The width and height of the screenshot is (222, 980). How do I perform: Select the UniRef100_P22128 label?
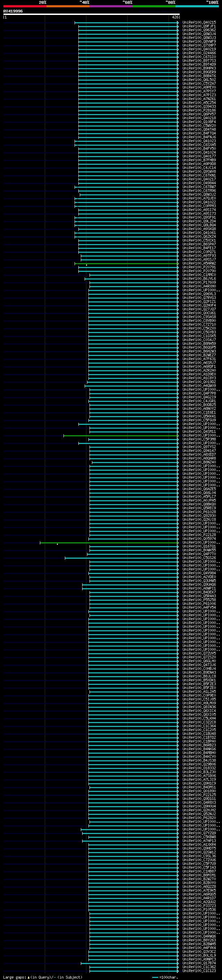tap(199, 535)
